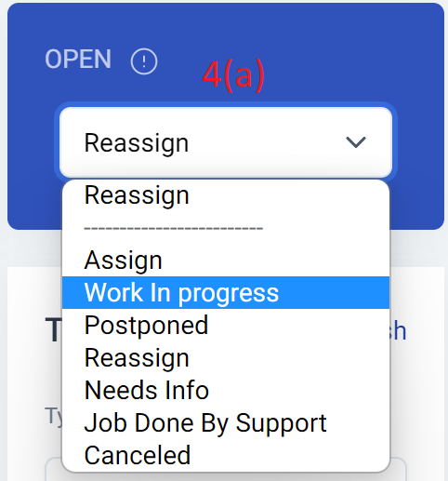Click the large 'T' heading behind the list

(x=54, y=330)
